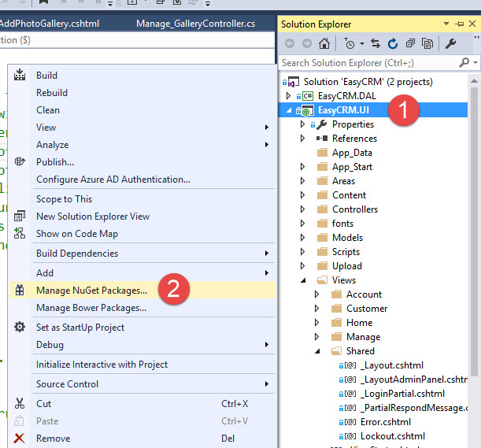The height and width of the screenshot is (448, 481).
Task: Expand the App_Start folder
Action: pyautogui.click(x=302, y=167)
